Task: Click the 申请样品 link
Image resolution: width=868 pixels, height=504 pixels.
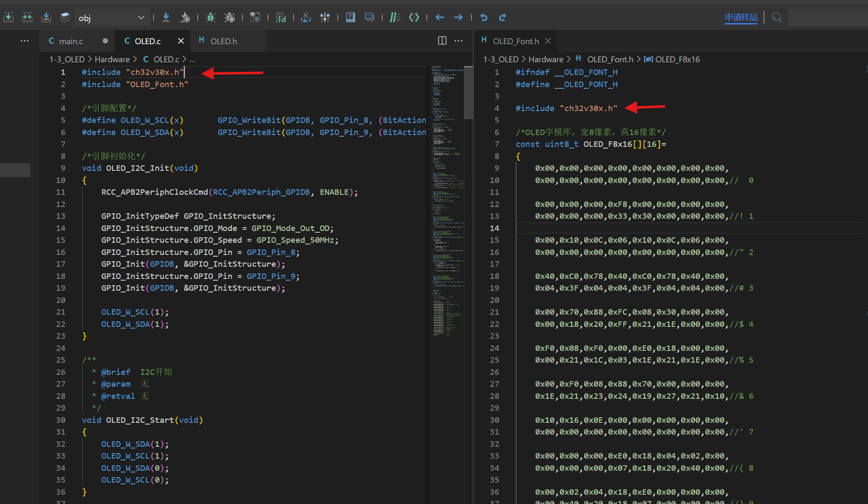Action: 741,18
